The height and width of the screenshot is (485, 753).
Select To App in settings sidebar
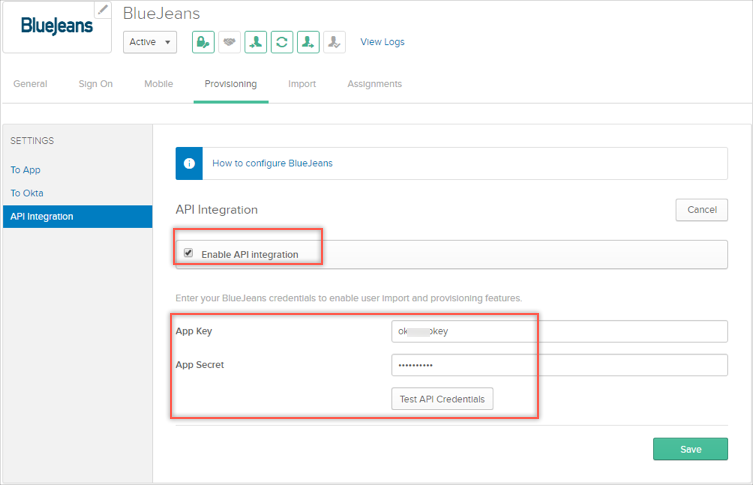tap(25, 170)
